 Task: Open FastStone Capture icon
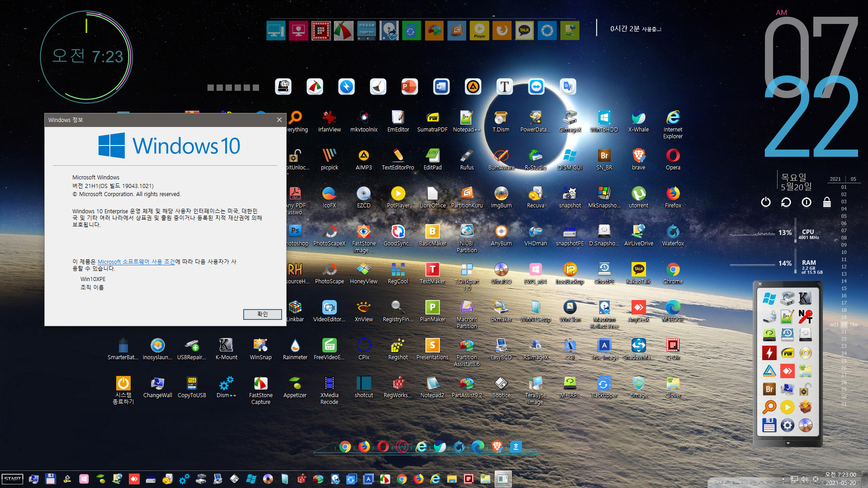click(x=260, y=390)
